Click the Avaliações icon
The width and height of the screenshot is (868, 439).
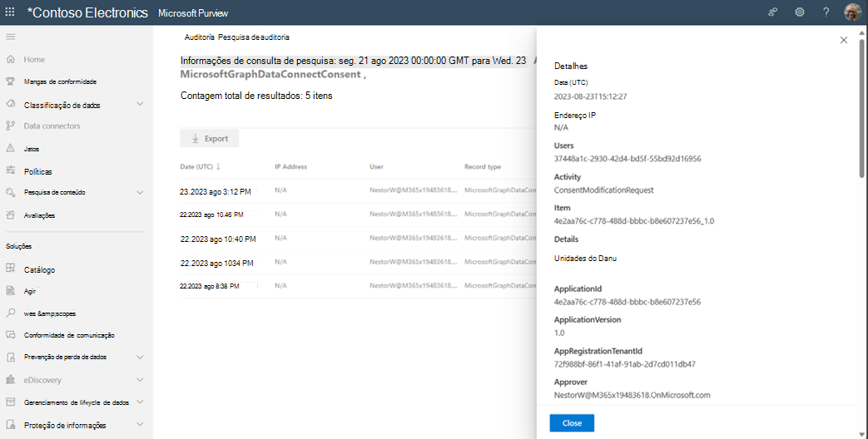[x=11, y=215]
